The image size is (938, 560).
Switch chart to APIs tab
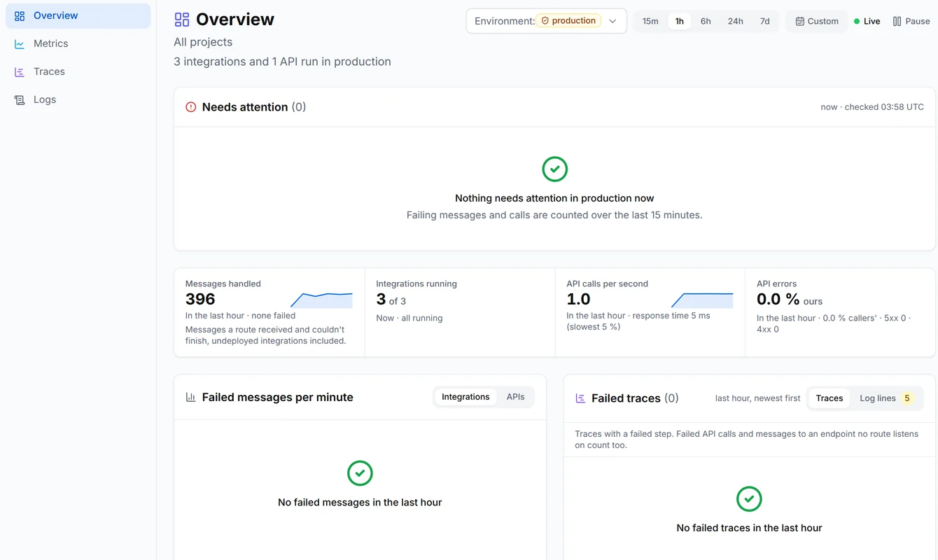coord(515,397)
